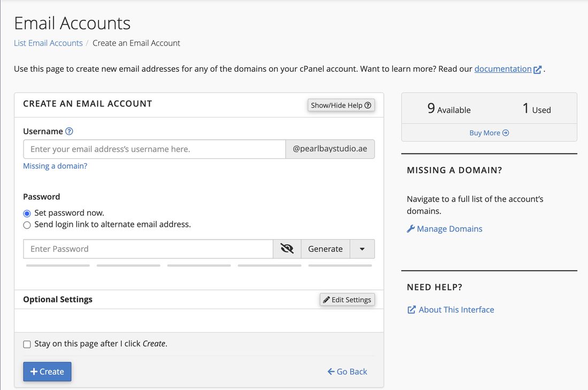Click the 'Missing a domain?' link

[x=55, y=166]
